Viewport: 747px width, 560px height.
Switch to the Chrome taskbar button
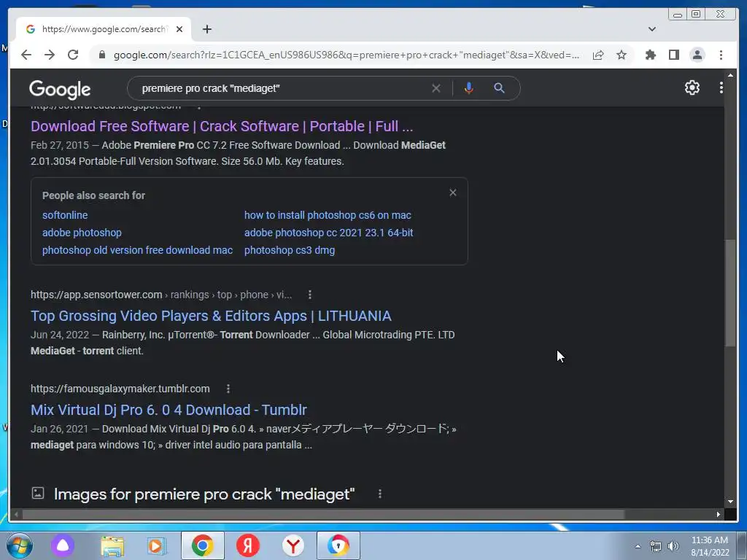tap(203, 545)
